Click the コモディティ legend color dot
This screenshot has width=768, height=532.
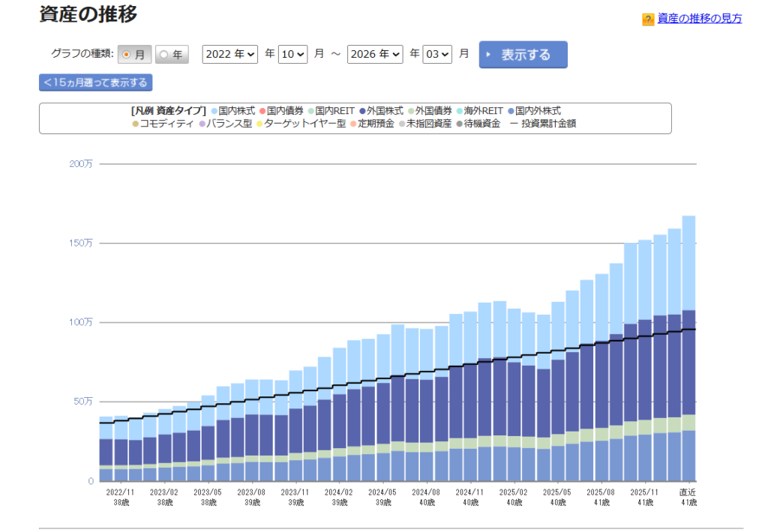click(136, 124)
